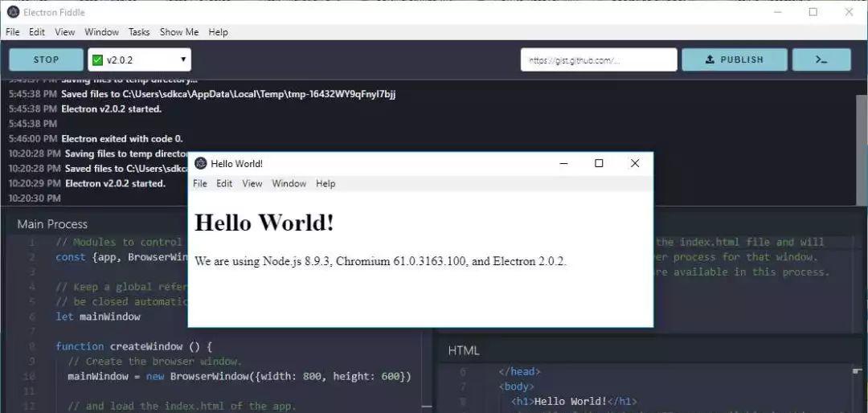Click the Hello World! heading
Viewport: 868px width, 413px height.
(x=264, y=223)
